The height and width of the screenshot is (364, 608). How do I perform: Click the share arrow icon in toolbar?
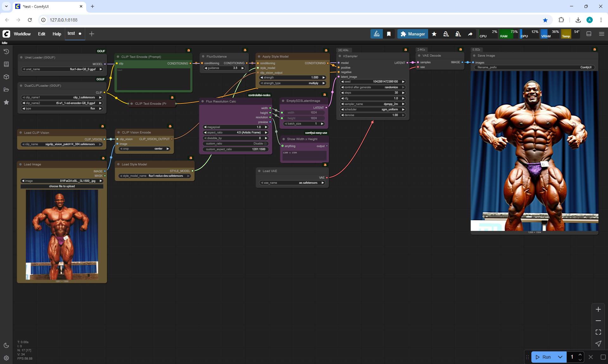click(470, 34)
